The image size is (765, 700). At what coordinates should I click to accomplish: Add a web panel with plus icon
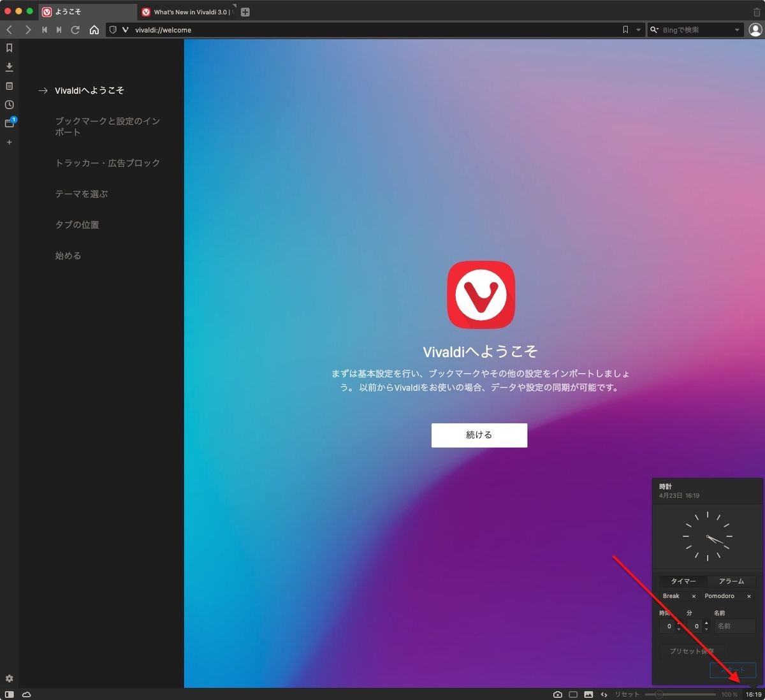(x=9, y=142)
